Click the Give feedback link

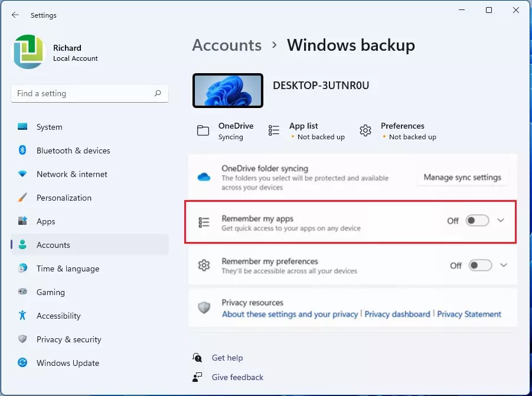point(237,377)
